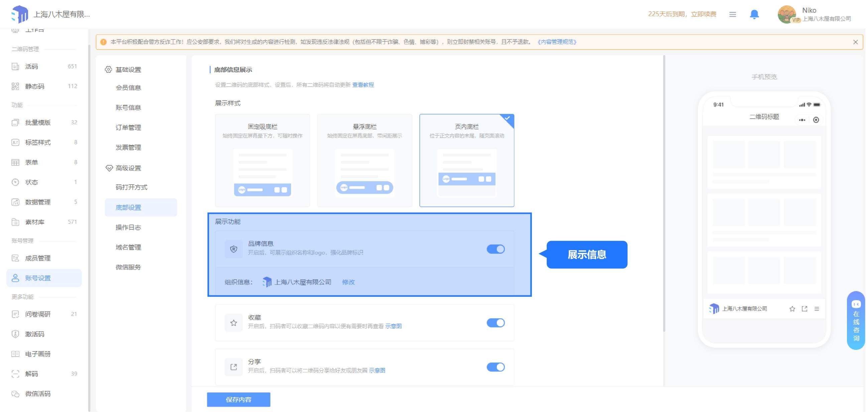Open the 静态码 sidebar item
868x412 pixels.
pyautogui.click(x=44, y=86)
